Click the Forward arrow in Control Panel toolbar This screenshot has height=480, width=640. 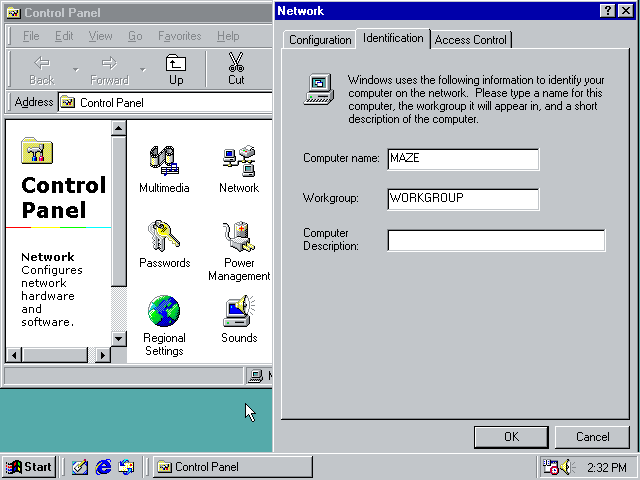[x=109, y=70]
